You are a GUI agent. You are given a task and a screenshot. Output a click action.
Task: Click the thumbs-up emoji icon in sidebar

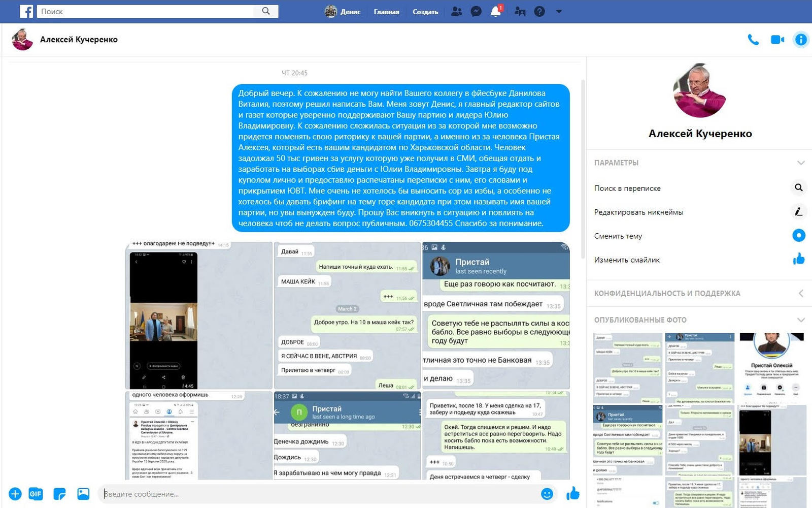pos(799,259)
